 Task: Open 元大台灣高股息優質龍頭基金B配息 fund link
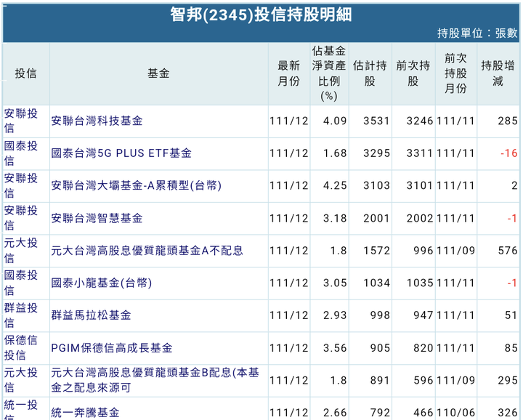coord(155,380)
